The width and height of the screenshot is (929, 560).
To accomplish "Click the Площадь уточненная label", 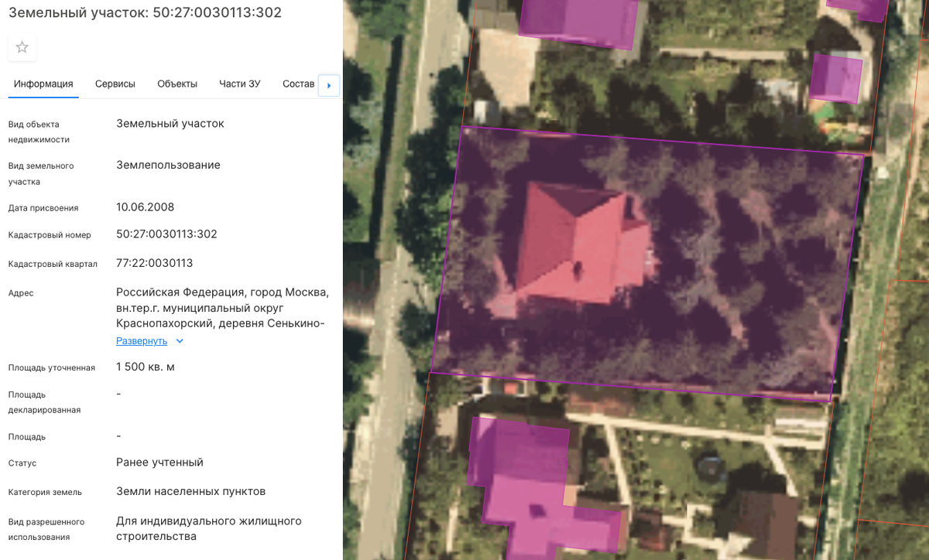I will pyautogui.click(x=52, y=367).
